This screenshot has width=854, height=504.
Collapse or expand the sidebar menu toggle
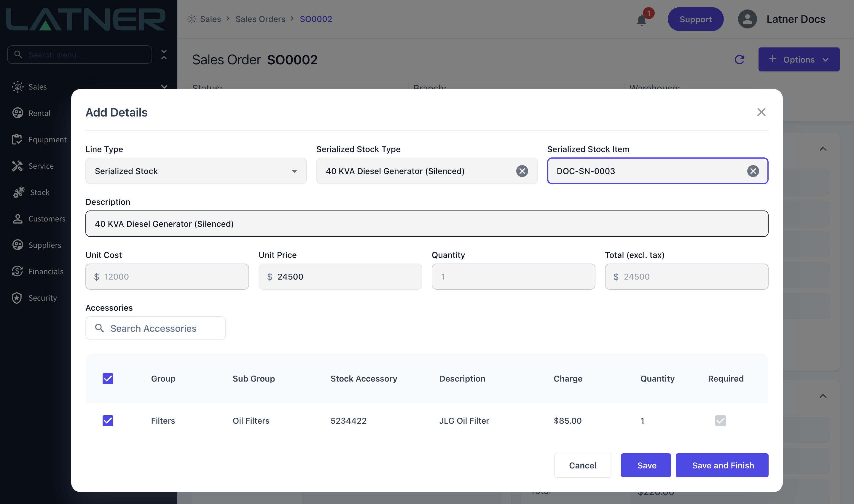(x=164, y=54)
